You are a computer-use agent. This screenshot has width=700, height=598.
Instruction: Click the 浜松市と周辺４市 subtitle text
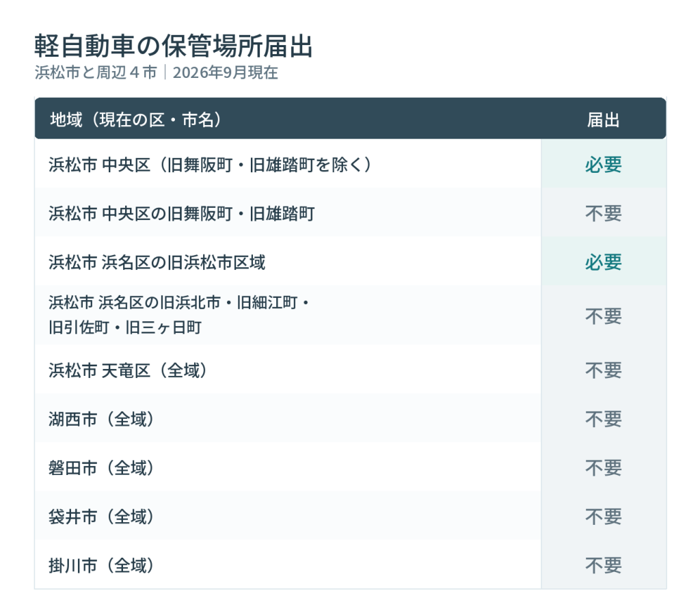(x=96, y=72)
